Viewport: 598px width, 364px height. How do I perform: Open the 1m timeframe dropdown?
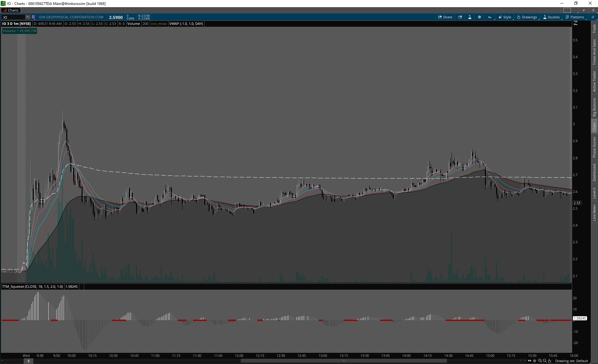[490, 17]
